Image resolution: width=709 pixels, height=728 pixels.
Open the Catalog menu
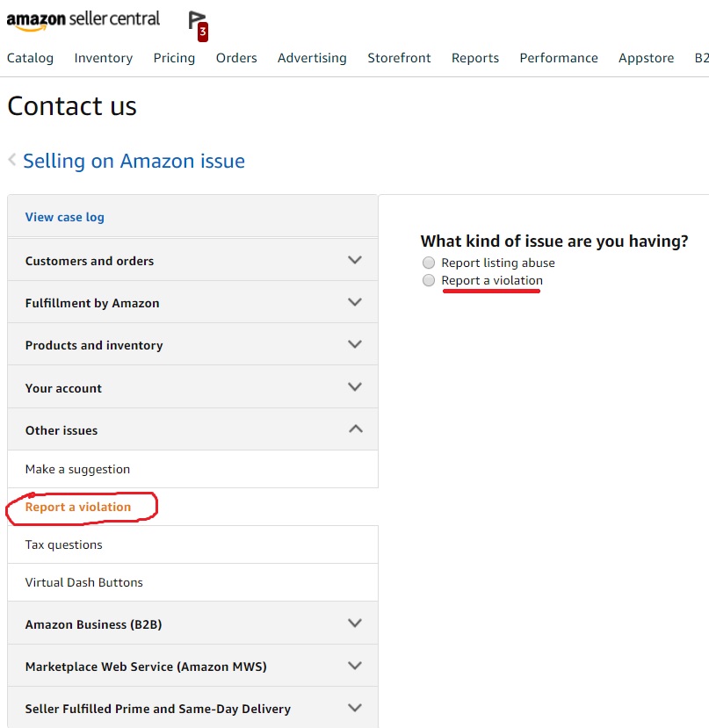point(30,58)
